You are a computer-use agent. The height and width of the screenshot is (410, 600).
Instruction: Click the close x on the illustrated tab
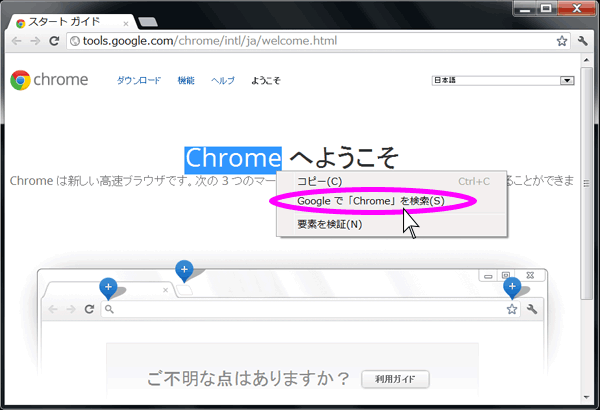165,290
